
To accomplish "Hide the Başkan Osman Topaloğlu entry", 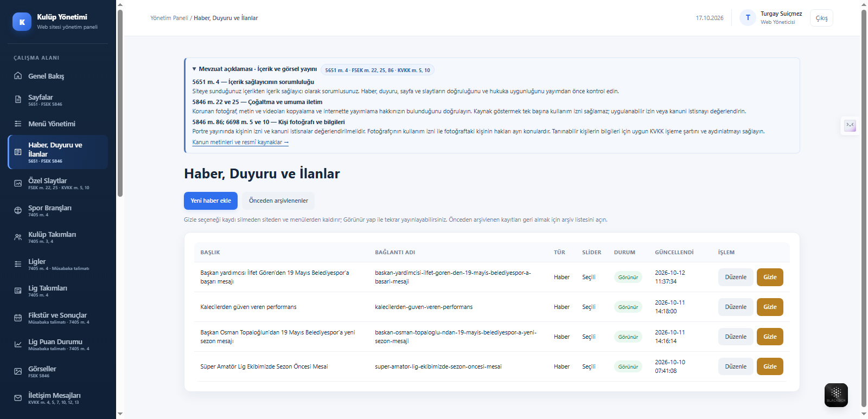I will pos(770,337).
